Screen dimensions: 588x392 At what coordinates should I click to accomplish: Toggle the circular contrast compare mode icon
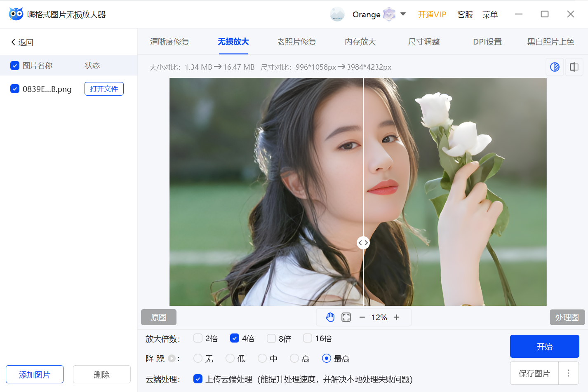click(555, 67)
